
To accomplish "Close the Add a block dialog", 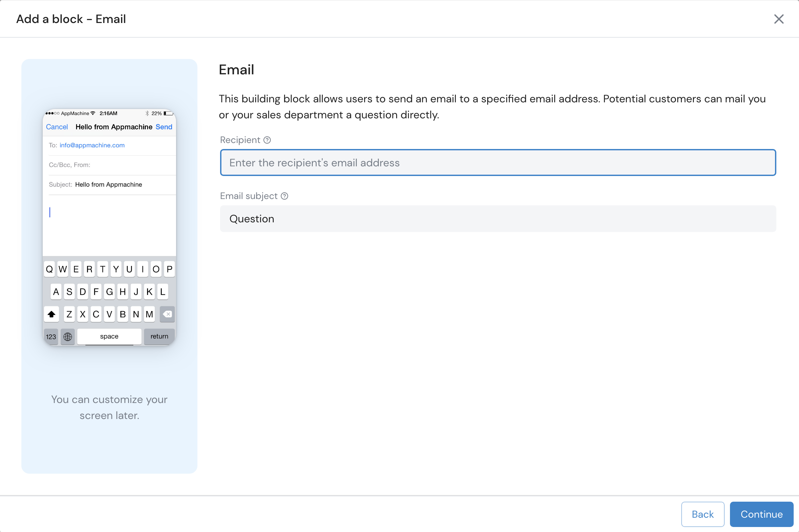I will [779, 19].
